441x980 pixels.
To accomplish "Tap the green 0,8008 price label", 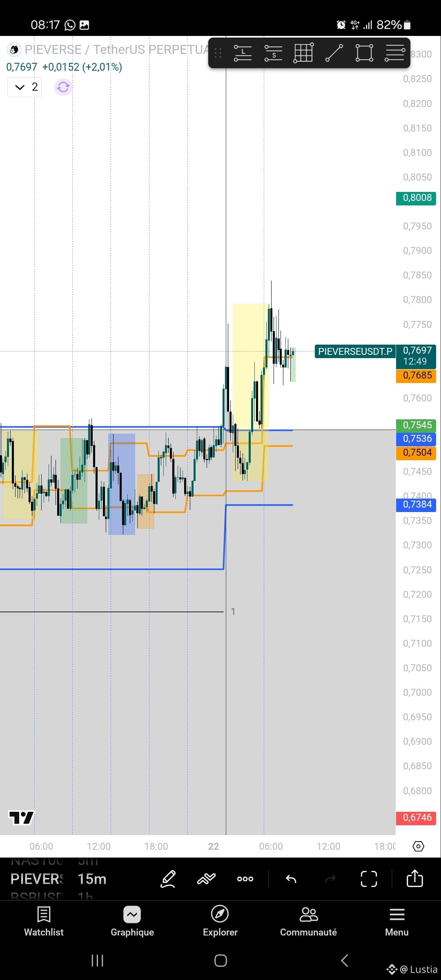I will coord(416,198).
